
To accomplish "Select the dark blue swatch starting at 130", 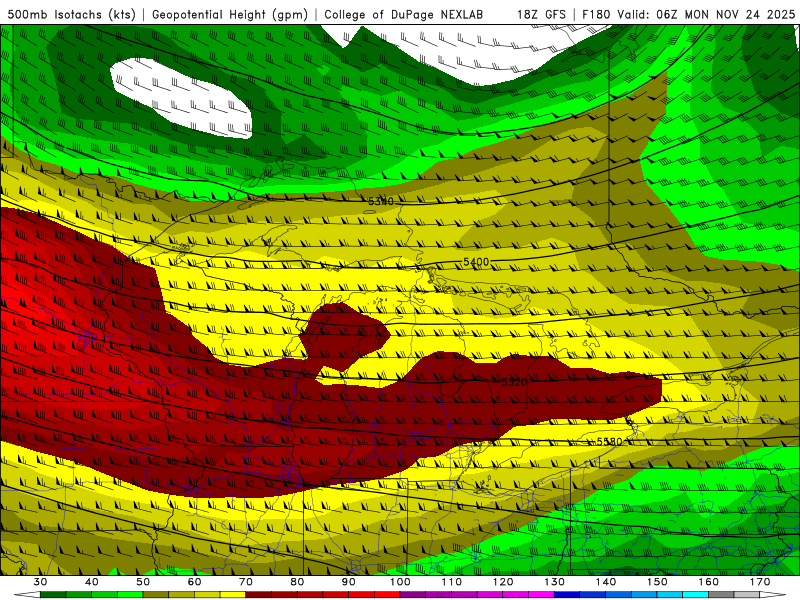I will [x=567, y=595].
